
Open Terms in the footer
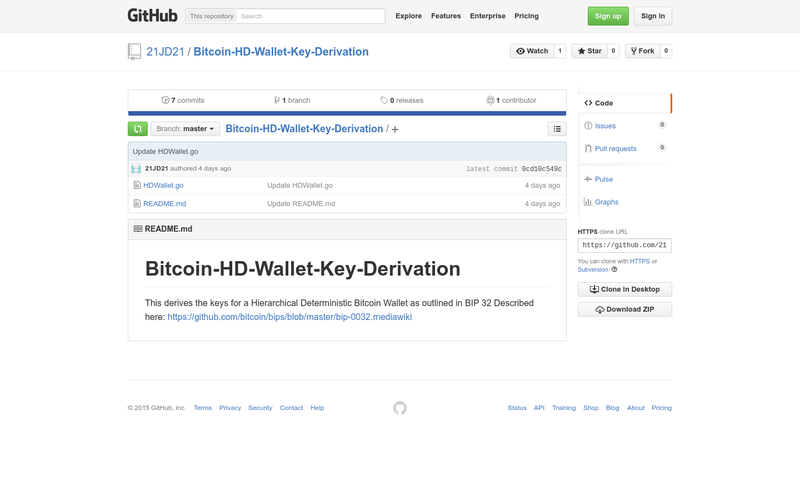pos(203,408)
